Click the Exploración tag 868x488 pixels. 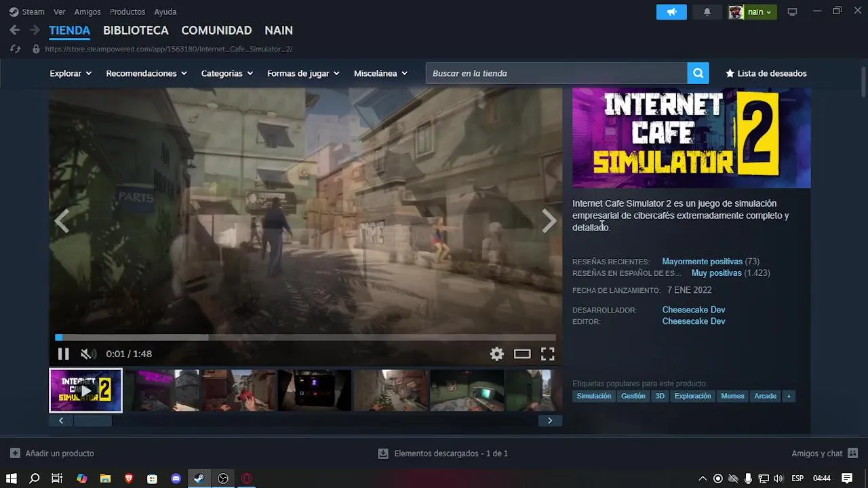pos(693,396)
